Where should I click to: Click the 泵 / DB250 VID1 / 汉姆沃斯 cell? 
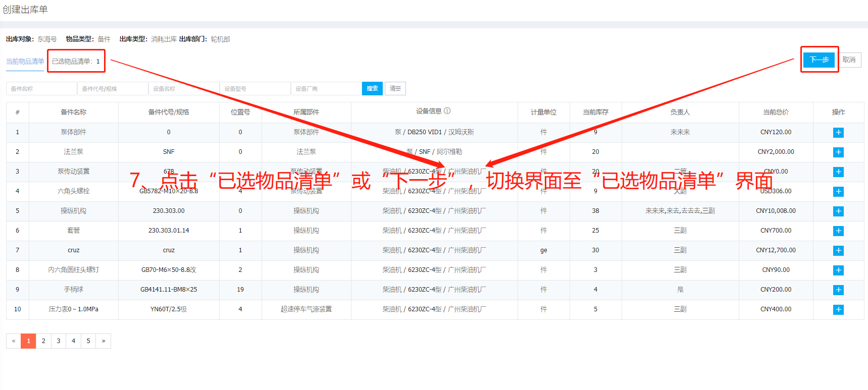point(434,132)
